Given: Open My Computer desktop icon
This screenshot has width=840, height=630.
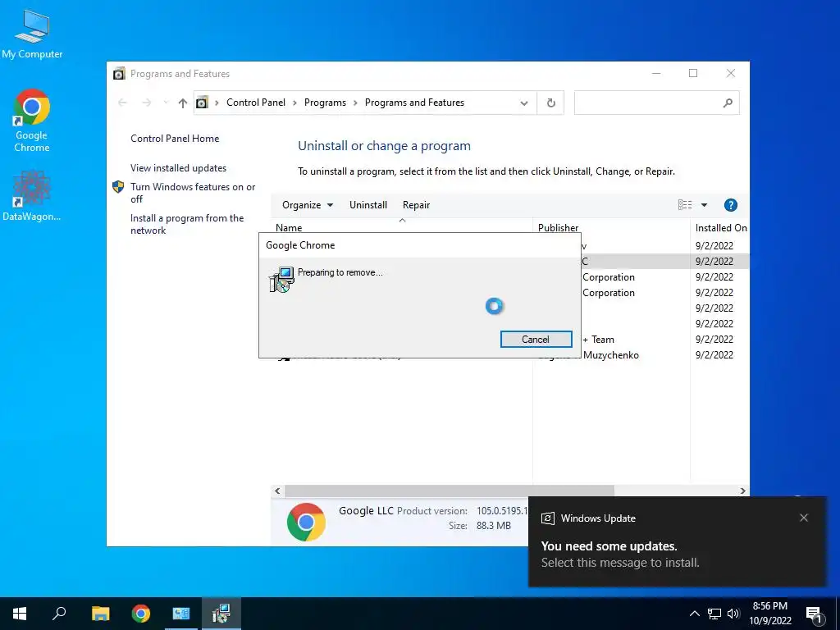Looking at the screenshot, I should pyautogui.click(x=32, y=34).
